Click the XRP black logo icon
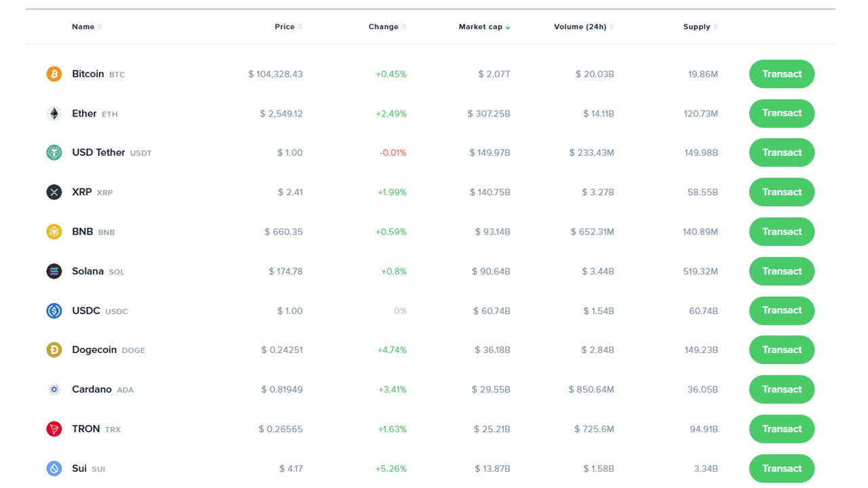 54,192
